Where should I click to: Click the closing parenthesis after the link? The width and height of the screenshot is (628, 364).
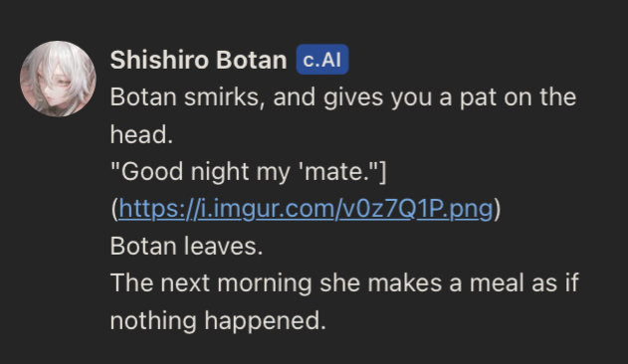tap(497, 209)
